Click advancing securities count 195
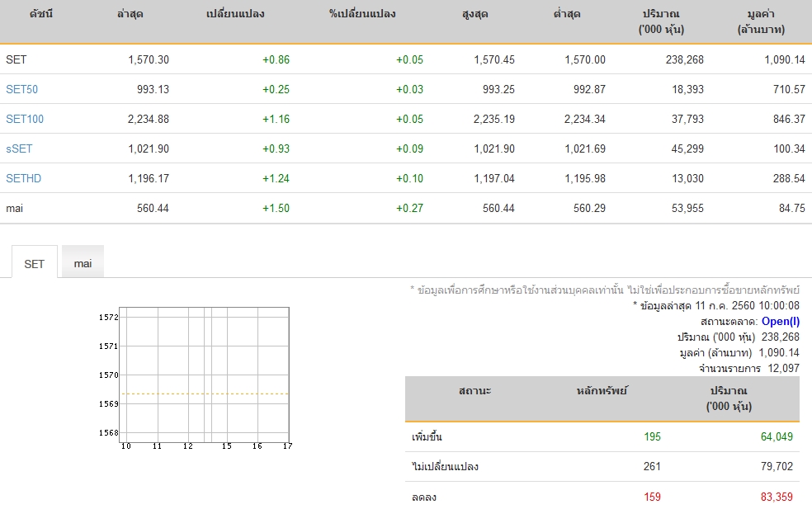This screenshot has width=812, height=509. tap(653, 437)
